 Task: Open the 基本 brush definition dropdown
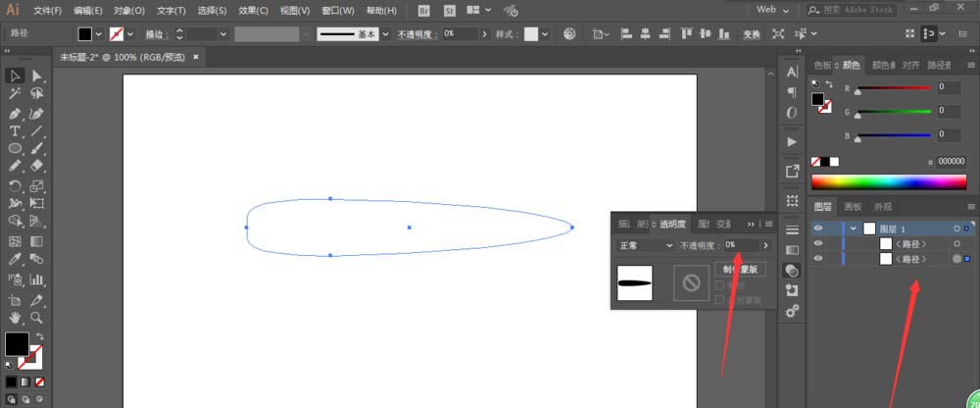pos(385,34)
